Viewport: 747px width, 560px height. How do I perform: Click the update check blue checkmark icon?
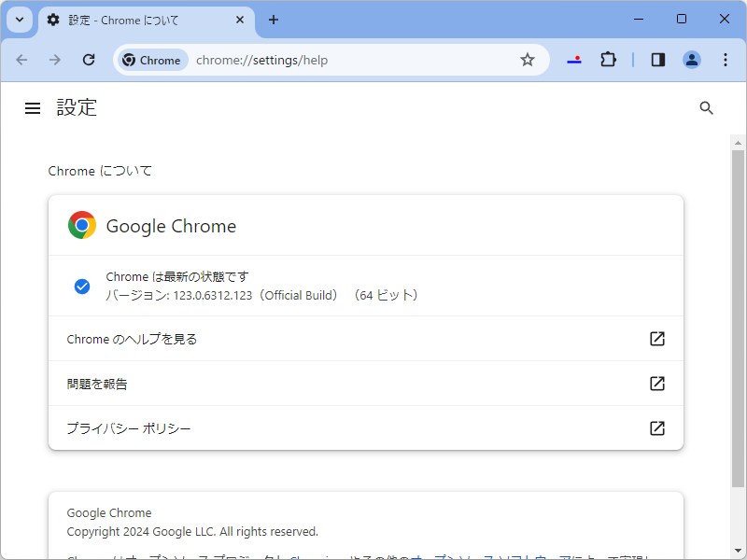point(82,286)
